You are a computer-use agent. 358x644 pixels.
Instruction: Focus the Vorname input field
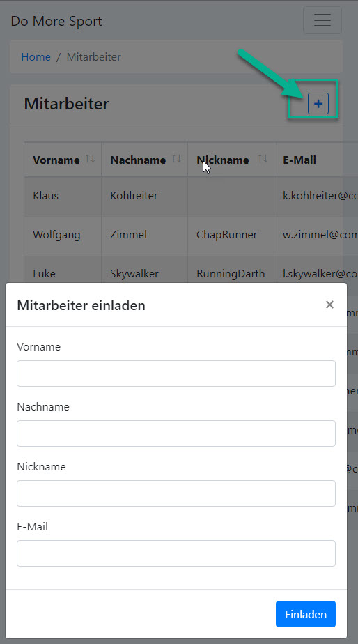176,374
